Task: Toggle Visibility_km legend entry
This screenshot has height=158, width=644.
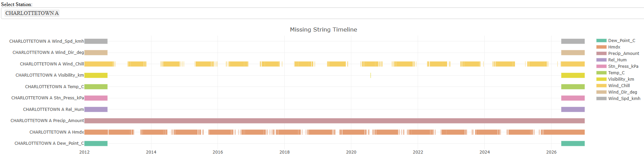Action: click(x=621, y=79)
